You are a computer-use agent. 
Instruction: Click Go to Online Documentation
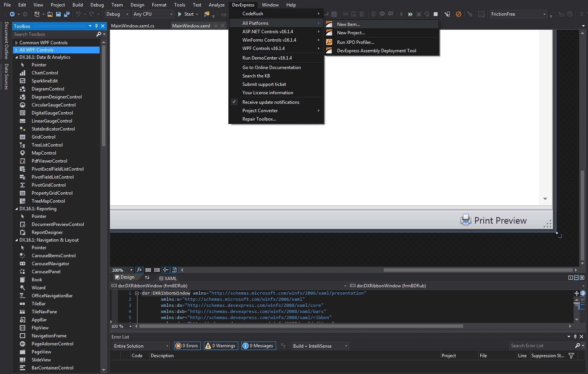(x=276, y=68)
